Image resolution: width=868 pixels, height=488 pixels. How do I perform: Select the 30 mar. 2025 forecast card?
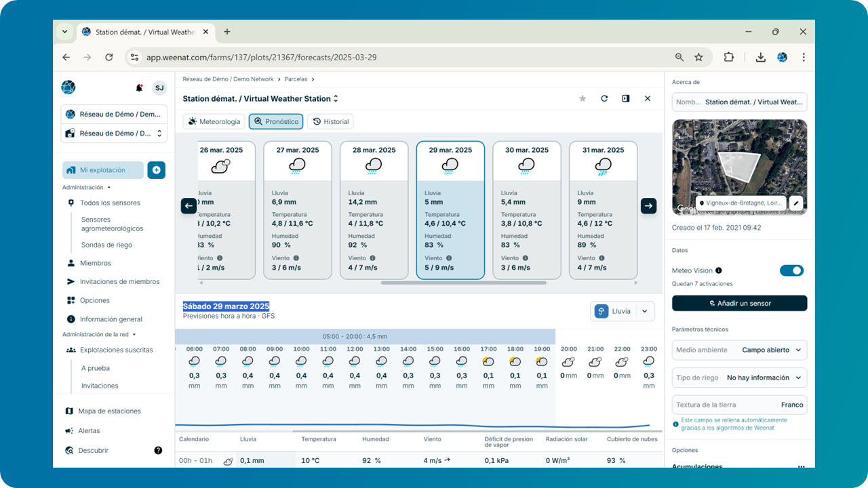click(526, 210)
